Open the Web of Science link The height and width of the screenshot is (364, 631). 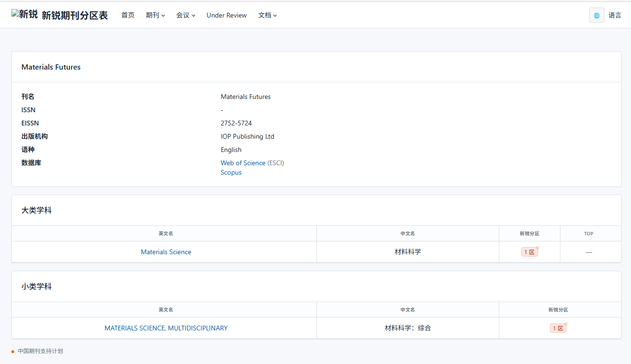coord(243,163)
